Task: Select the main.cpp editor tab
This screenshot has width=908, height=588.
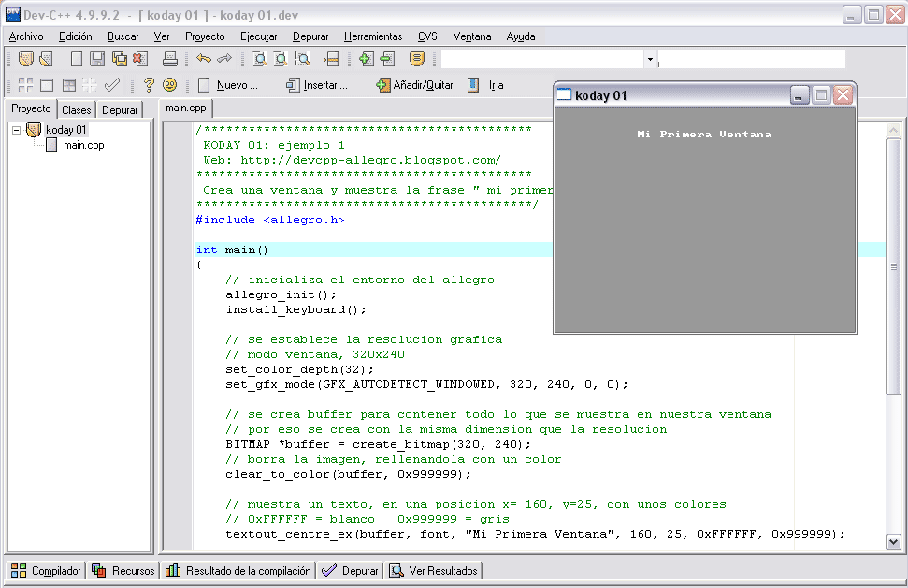Action: pos(186,108)
